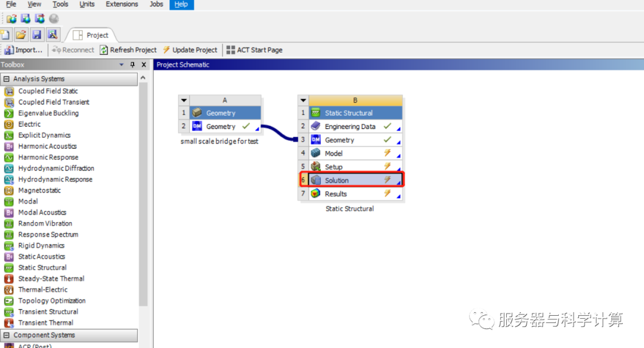Click the toolbox scrollbar up arrow
This screenshot has height=348, width=644.
point(143,78)
